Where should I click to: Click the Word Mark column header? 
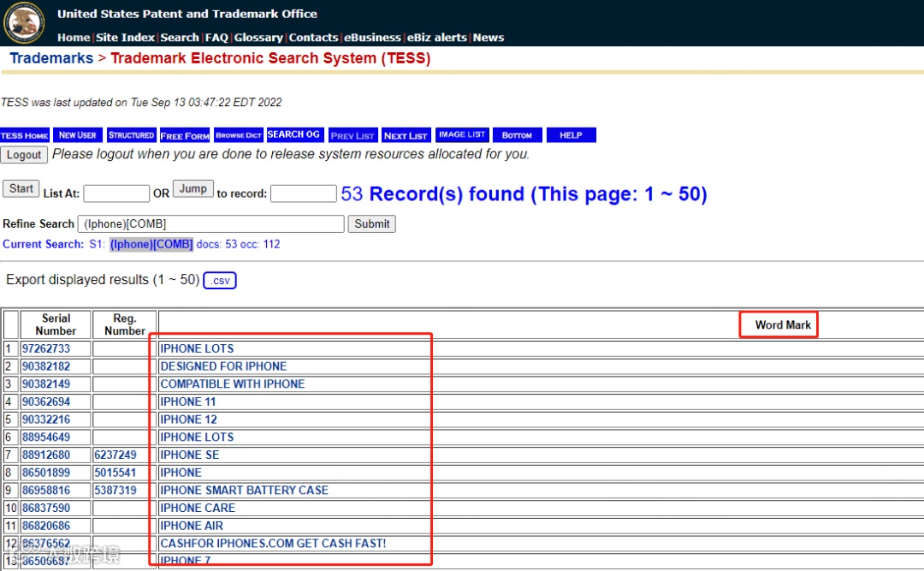pos(783,325)
